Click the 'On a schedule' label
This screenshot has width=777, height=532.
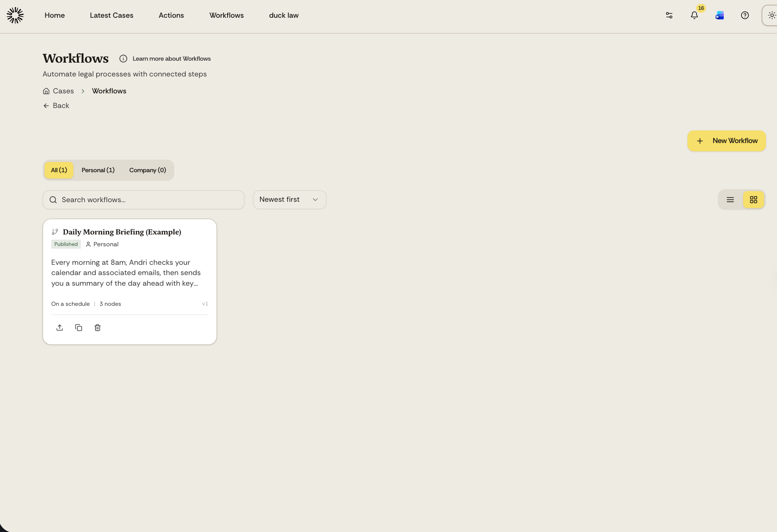coord(71,304)
